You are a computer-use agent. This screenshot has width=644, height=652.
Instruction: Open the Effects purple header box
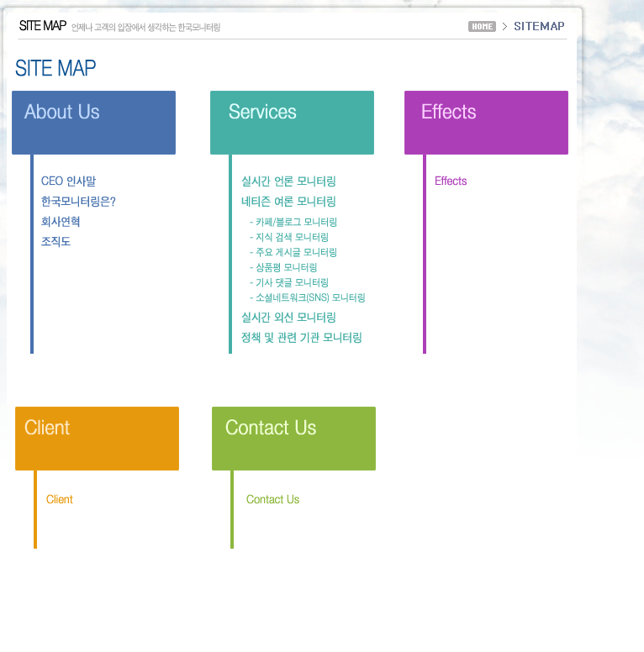click(486, 123)
